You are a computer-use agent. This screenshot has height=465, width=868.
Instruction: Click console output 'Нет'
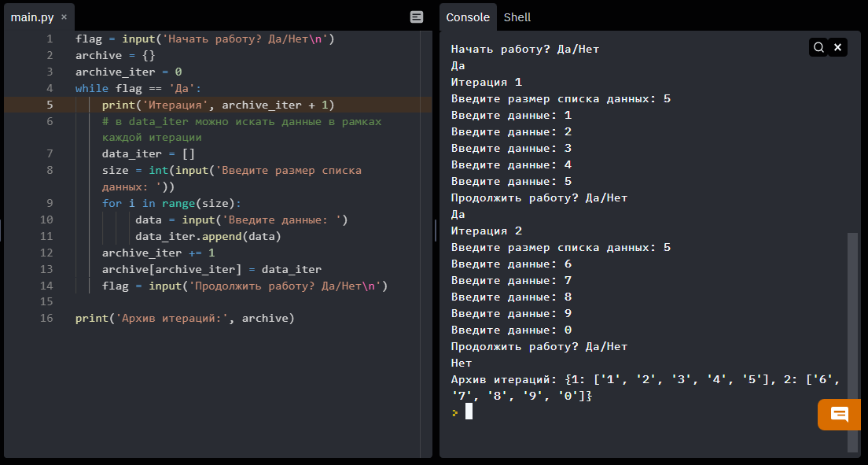pyautogui.click(x=461, y=363)
